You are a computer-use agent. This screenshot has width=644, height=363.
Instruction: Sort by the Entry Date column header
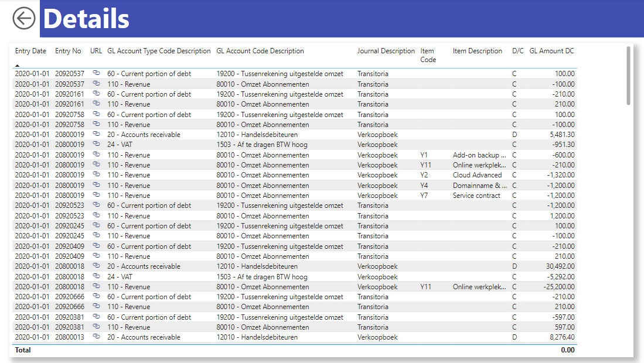(x=30, y=51)
